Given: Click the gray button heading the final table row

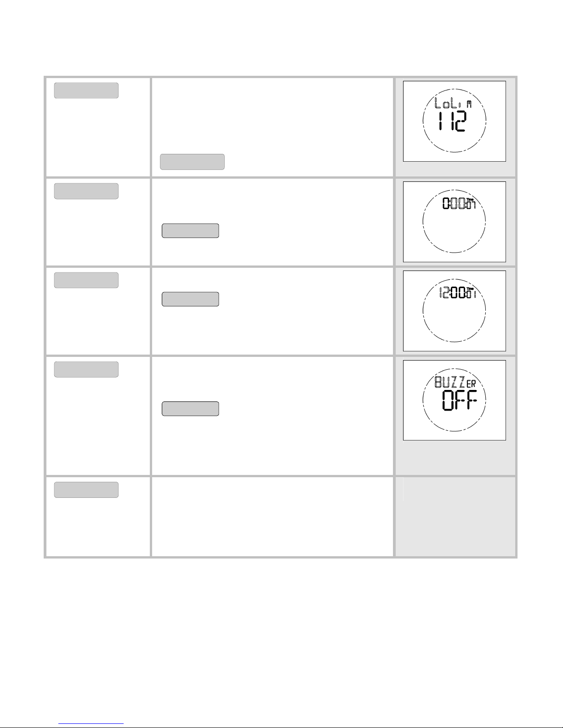Looking at the screenshot, I should (86, 490).
